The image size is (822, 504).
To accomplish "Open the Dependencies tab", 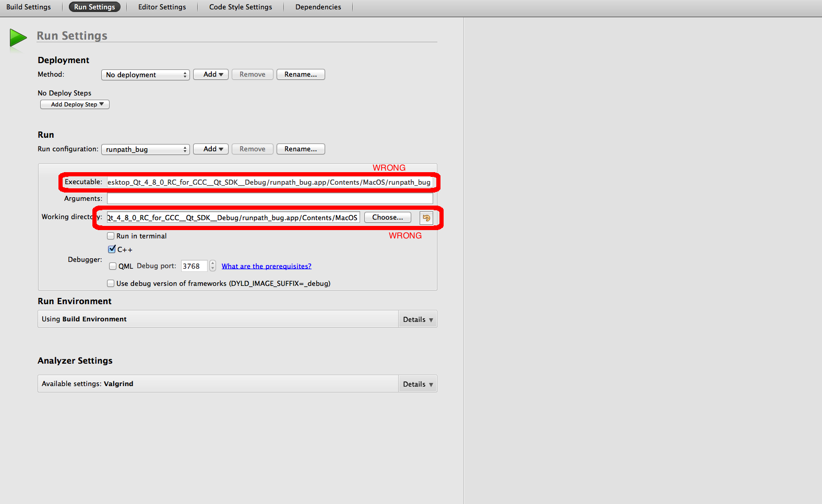I will click(x=318, y=7).
